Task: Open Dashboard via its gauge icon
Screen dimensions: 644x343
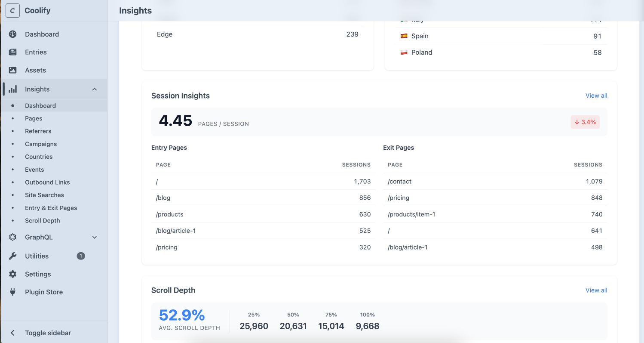Action: coord(12,34)
